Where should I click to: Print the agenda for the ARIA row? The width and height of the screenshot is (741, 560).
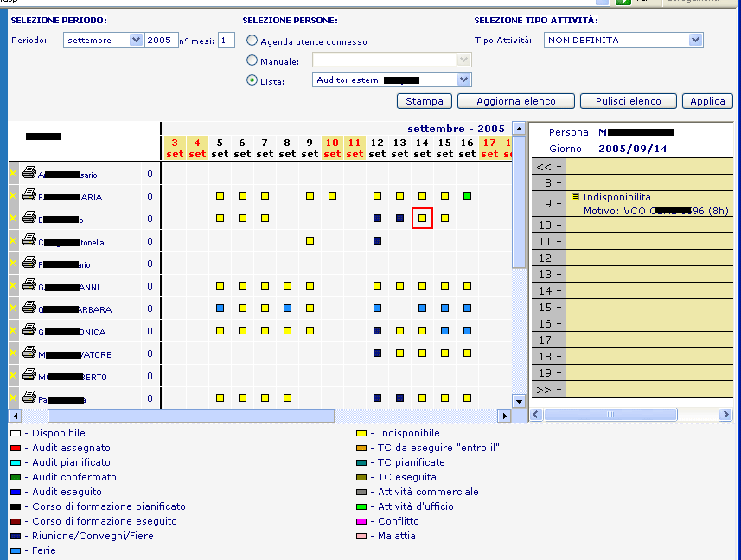29,195
